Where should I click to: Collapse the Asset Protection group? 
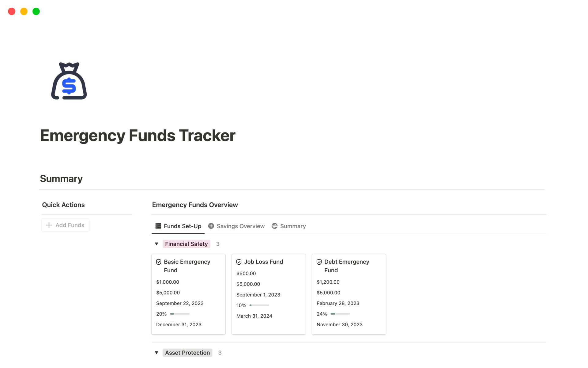click(x=156, y=353)
